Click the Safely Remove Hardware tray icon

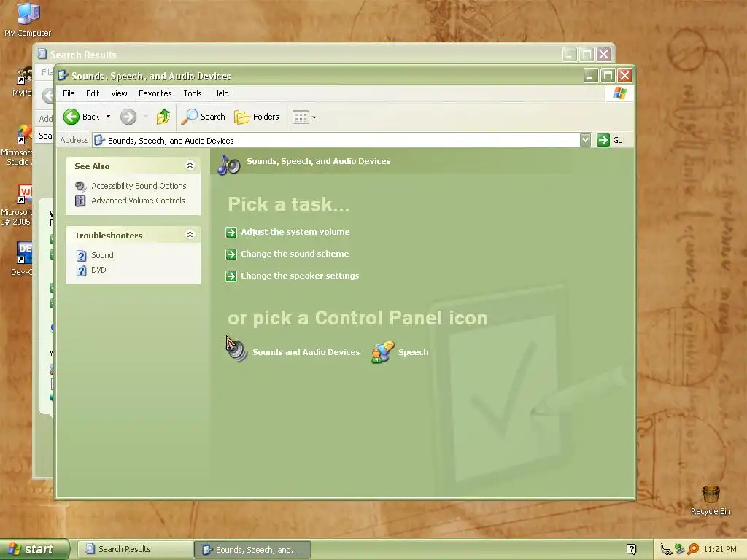(x=679, y=549)
